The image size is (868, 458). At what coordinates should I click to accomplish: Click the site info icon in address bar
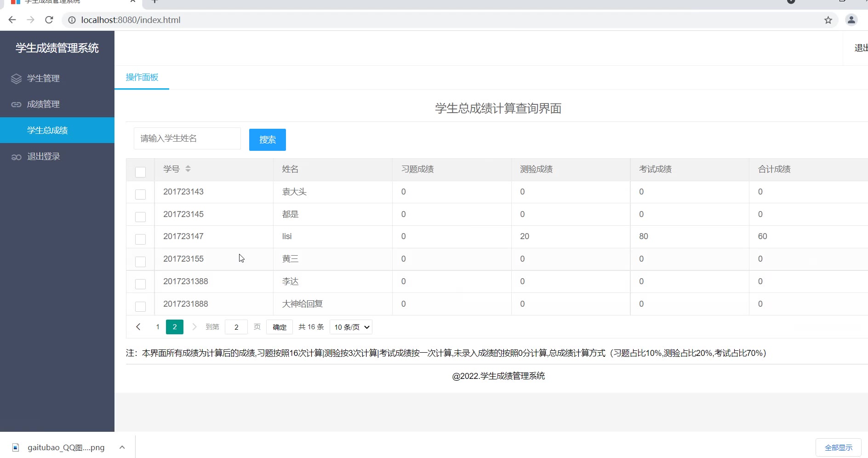point(72,20)
